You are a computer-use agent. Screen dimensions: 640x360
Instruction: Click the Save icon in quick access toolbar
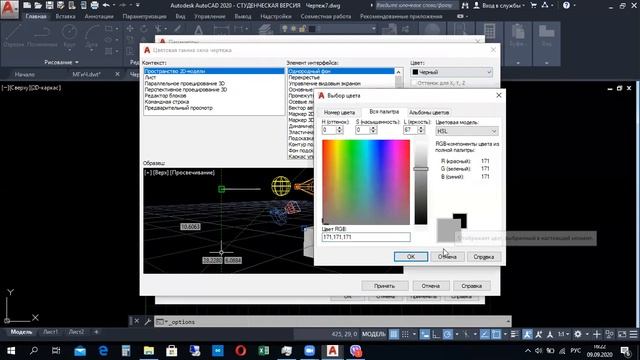49,5
